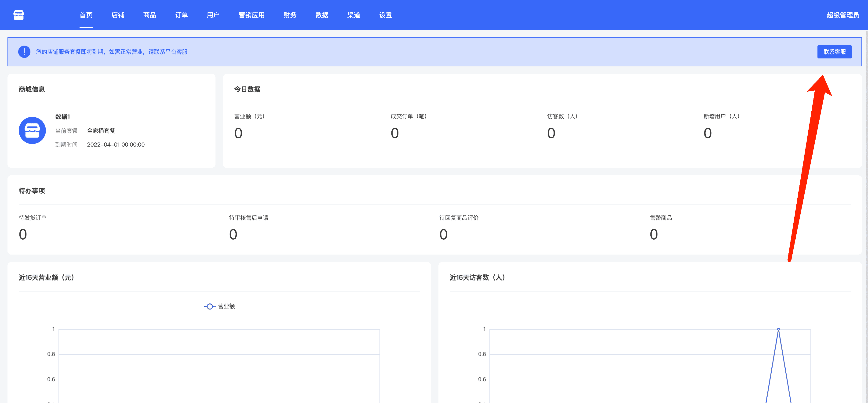Click the round store avatar icon
The image size is (868, 403).
tap(32, 130)
